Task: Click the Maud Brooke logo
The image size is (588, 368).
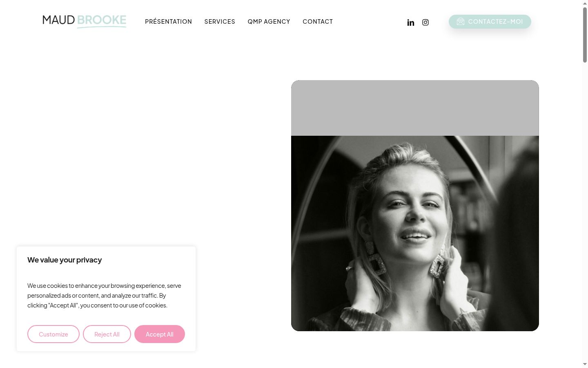Action: point(85,21)
